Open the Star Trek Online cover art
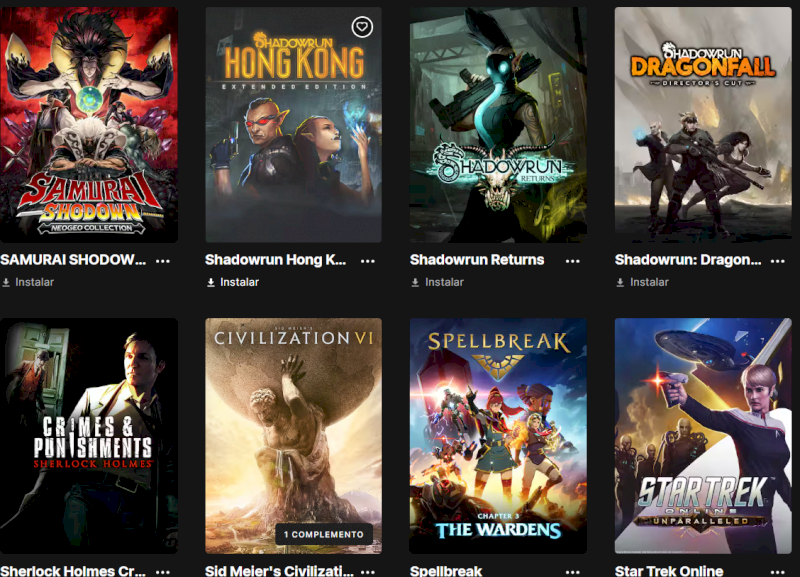 (x=703, y=436)
